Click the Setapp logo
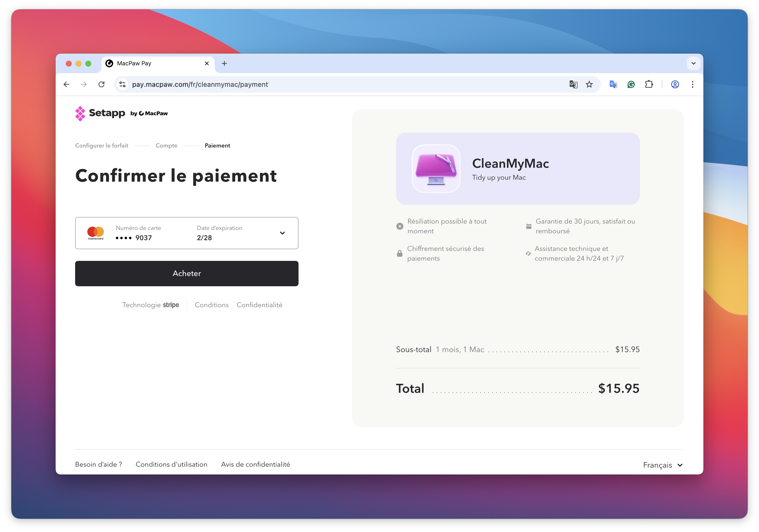 [x=100, y=113]
